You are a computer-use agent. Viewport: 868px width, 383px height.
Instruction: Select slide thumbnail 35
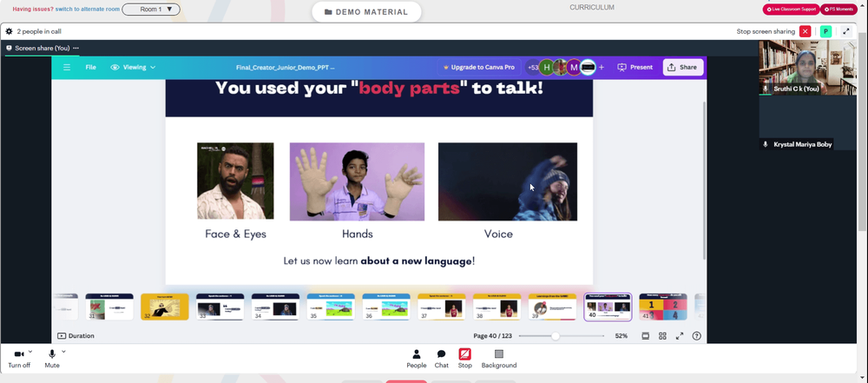(x=331, y=307)
